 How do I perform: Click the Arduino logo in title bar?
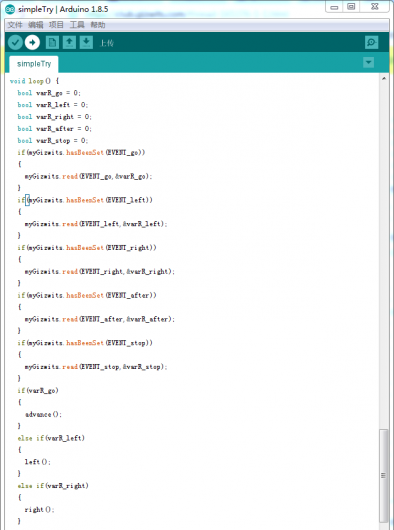[x=10, y=9]
